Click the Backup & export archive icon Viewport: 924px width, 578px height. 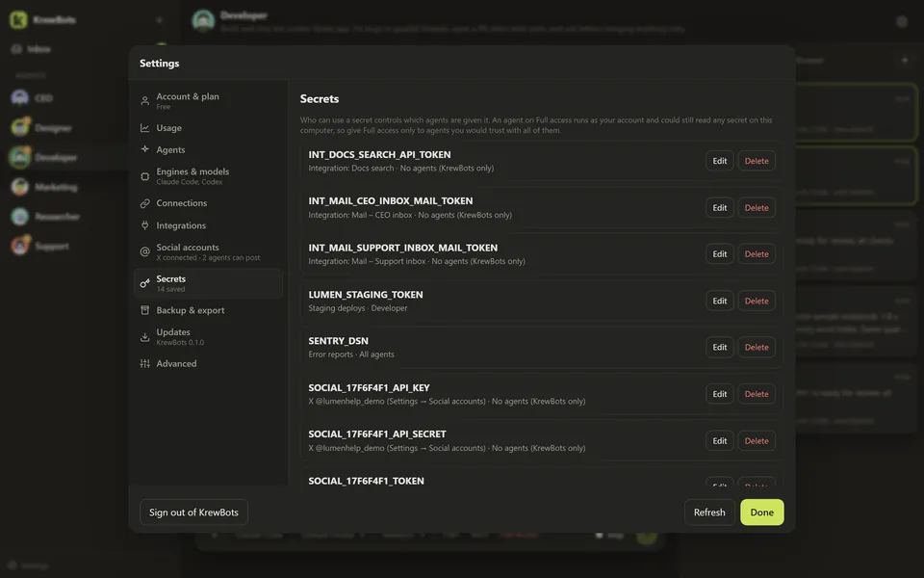(145, 310)
